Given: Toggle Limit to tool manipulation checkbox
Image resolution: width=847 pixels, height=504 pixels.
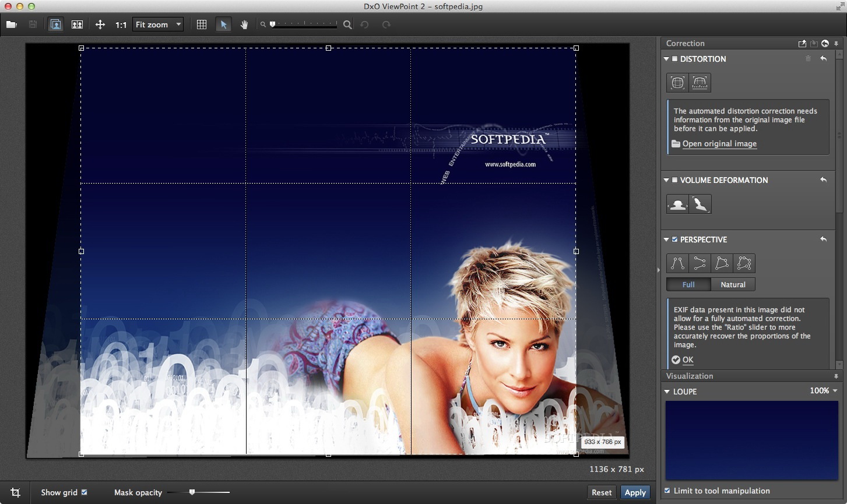Looking at the screenshot, I should (x=667, y=491).
